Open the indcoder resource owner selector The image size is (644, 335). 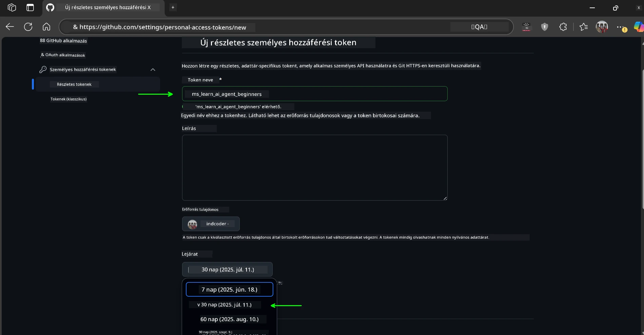(x=211, y=224)
